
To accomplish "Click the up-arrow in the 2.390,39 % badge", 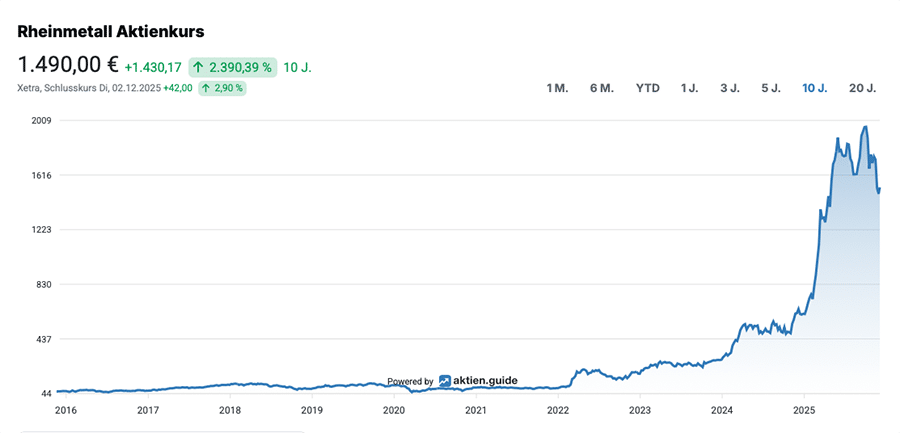I will click(x=199, y=67).
